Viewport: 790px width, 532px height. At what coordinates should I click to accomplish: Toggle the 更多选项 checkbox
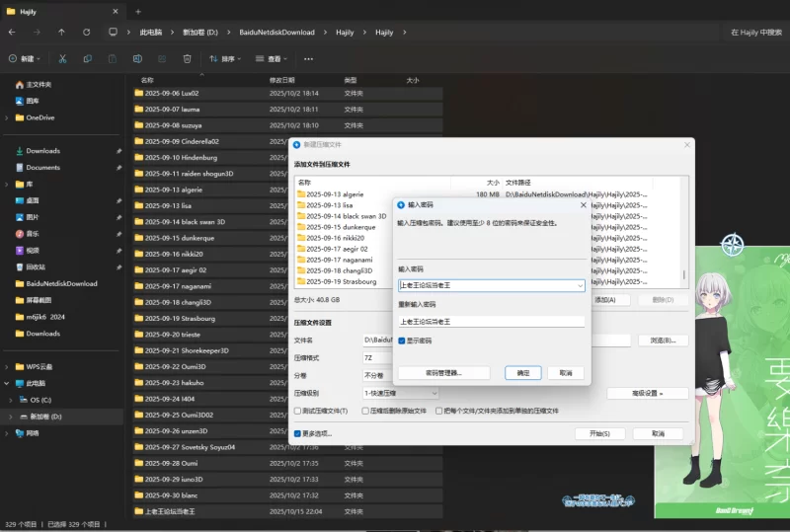pyautogui.click(x=298, y=433)
